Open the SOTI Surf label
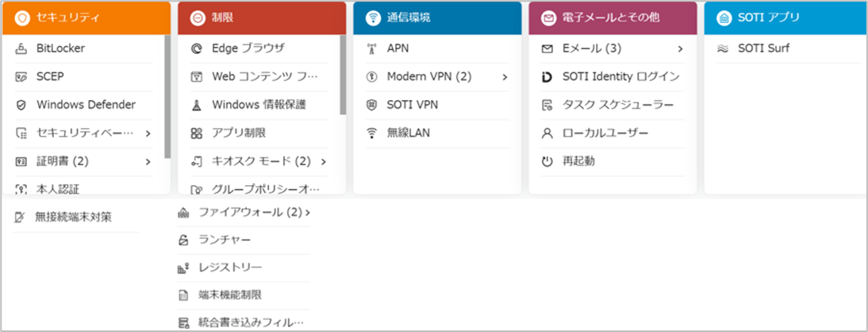 click(763, 48)
